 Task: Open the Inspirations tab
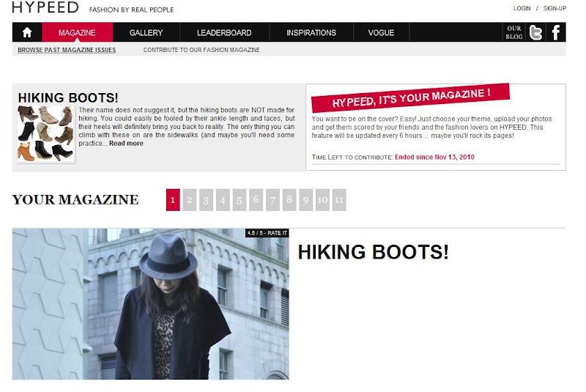[x=311, y=32]
